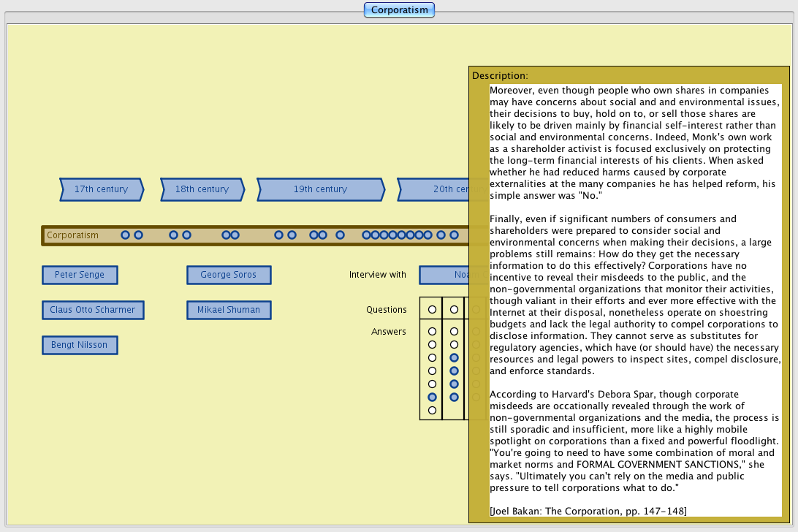
Task: Open the Corporatism tab at the top
Action: pos(399,10)
